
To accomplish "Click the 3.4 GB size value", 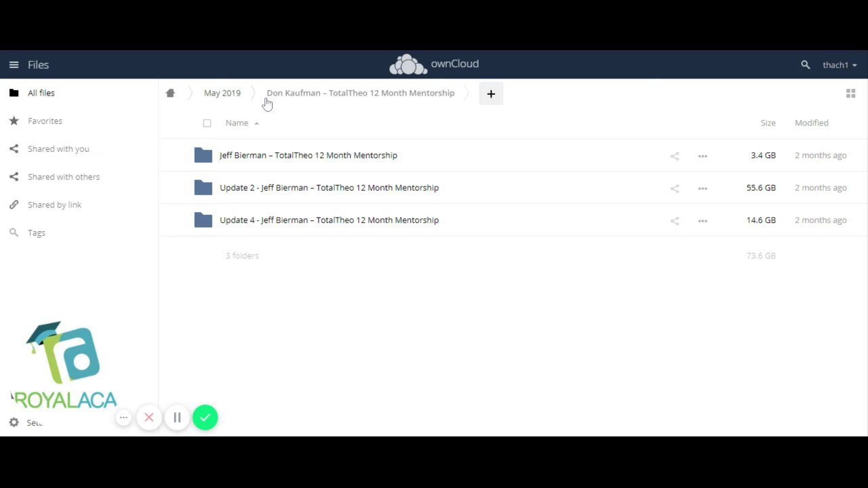I will [763, 155].
